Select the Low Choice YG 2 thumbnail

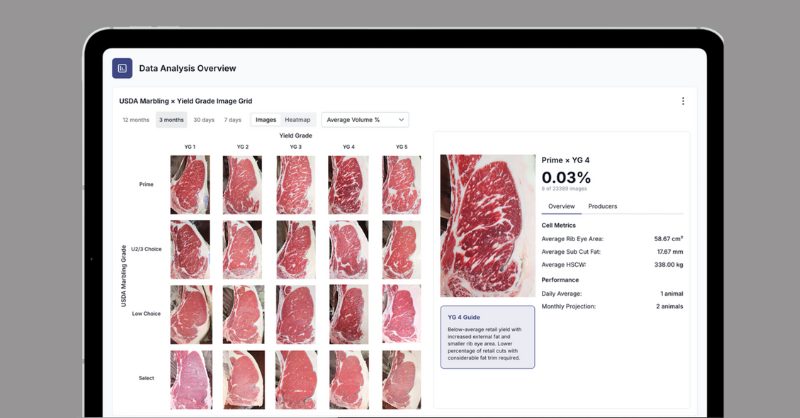click(243, 314)
